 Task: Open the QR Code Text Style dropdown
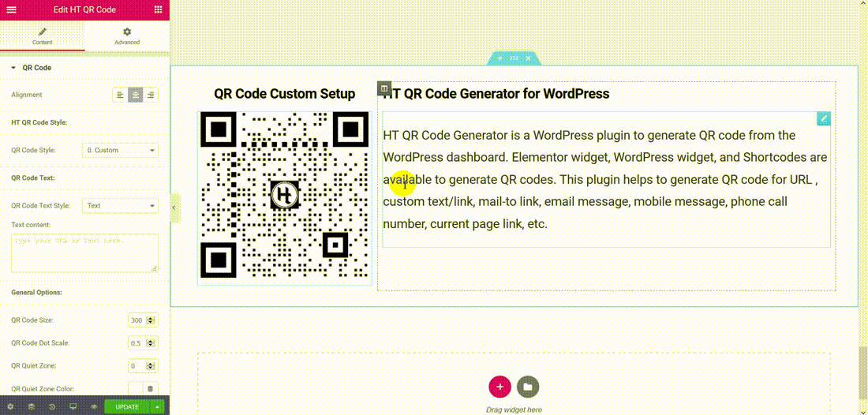click(120, 206)
